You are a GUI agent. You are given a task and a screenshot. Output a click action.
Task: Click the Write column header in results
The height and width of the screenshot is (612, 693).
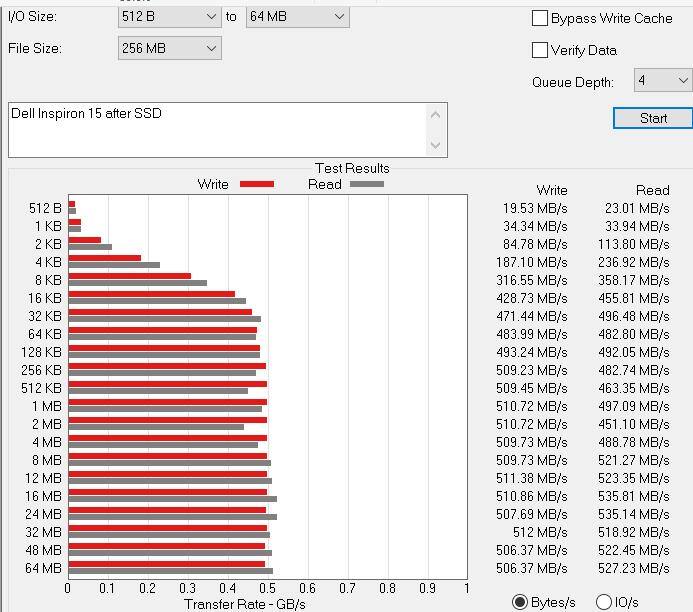click(551, 190)
